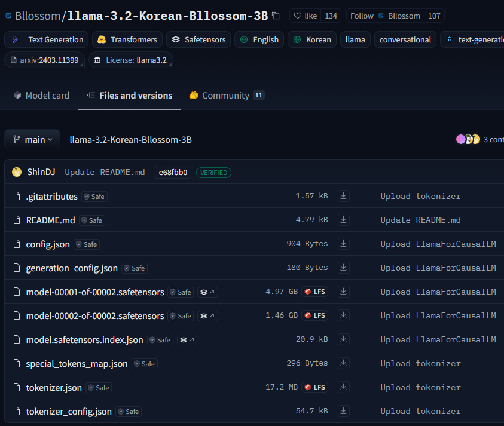The image size is (504, 426).
Task: Open the main branch dropdown
Action: pos(32,140)
